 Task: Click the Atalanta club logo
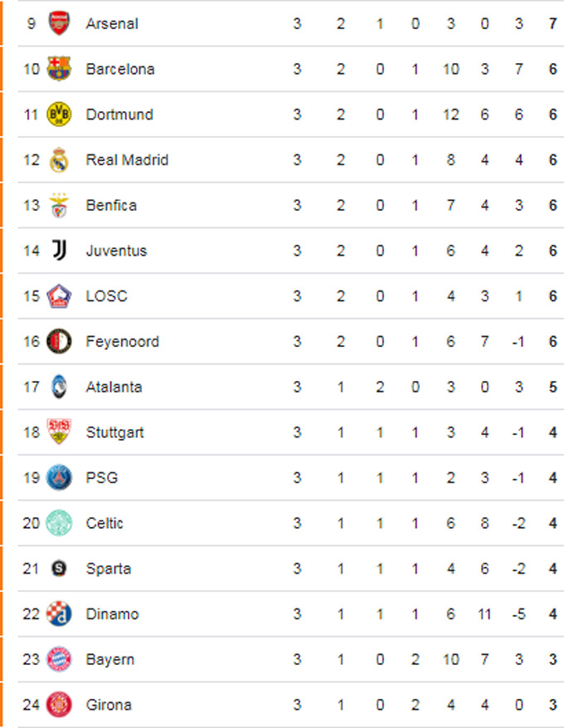[59, 387]
